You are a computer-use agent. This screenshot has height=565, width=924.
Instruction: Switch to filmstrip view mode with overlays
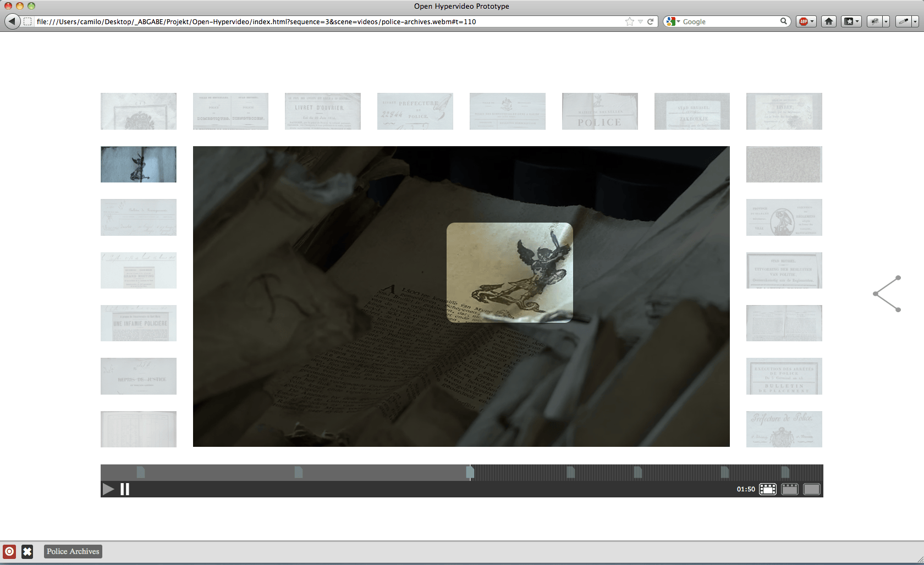[768, 489]
